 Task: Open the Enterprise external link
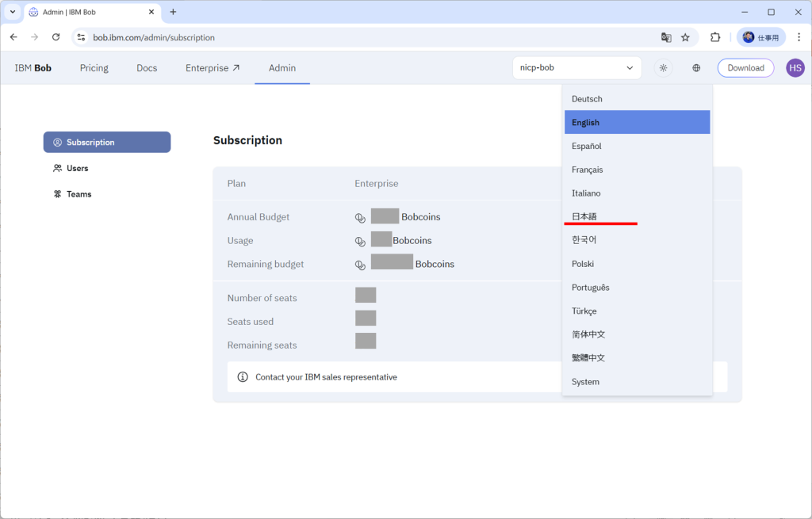(x=213, y=68)
